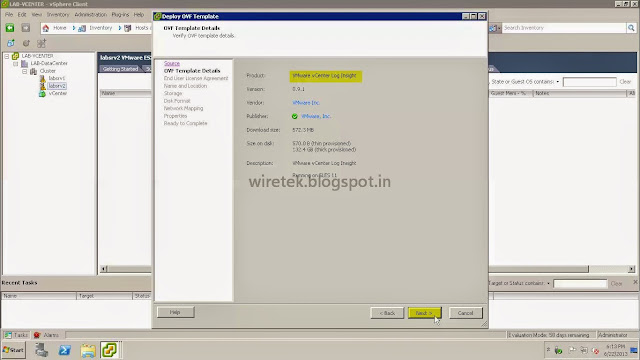The height and width of the screenshot is (360, 640).
Task: Switch to the Getting Started tab
Action: tap(120, 69)
